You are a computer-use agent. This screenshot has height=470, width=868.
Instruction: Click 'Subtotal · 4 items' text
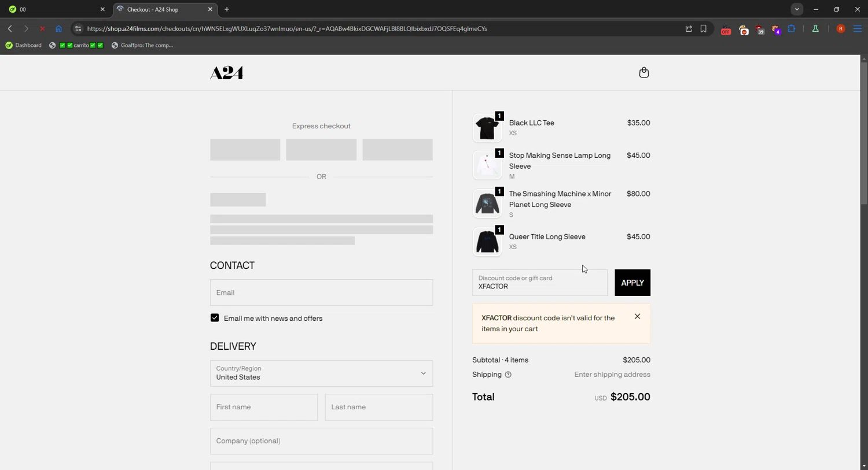click(501, 360)
